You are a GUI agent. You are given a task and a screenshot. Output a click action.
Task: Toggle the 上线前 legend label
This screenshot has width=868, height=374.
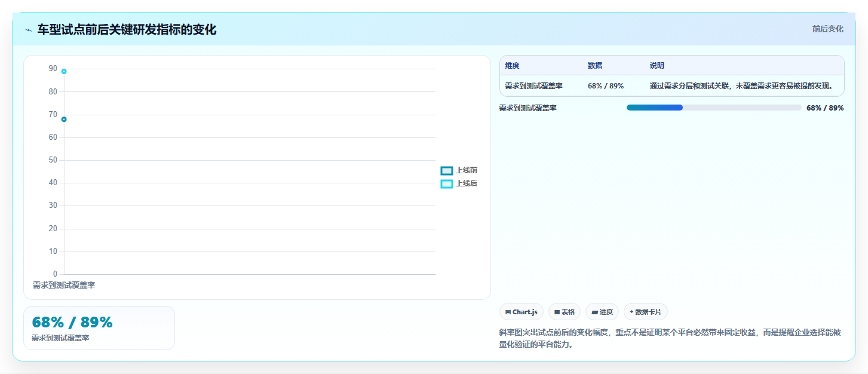467,171
